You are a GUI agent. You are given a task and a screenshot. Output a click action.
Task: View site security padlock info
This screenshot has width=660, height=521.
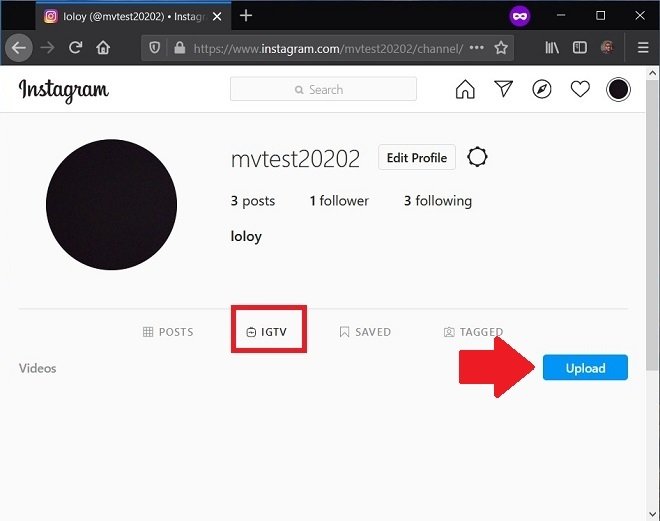point(180,48)
